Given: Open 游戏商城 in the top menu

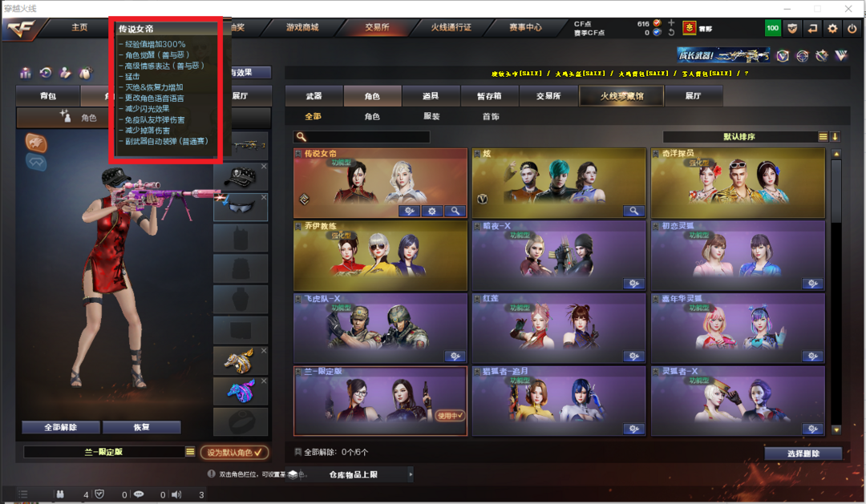Looking at the screenshot, I should click(302, 27).
